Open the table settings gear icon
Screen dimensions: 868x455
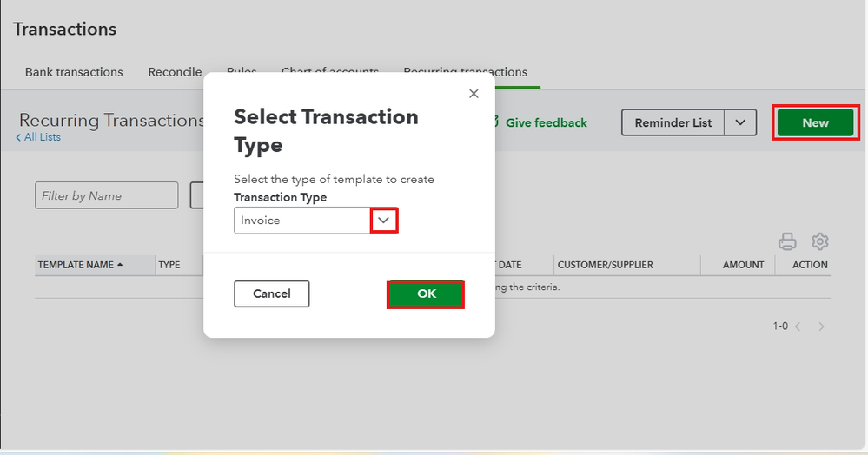[819, 241]
